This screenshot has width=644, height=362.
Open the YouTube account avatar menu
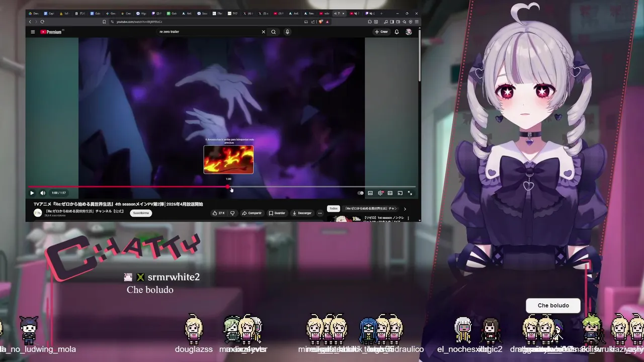coord(409,32)
